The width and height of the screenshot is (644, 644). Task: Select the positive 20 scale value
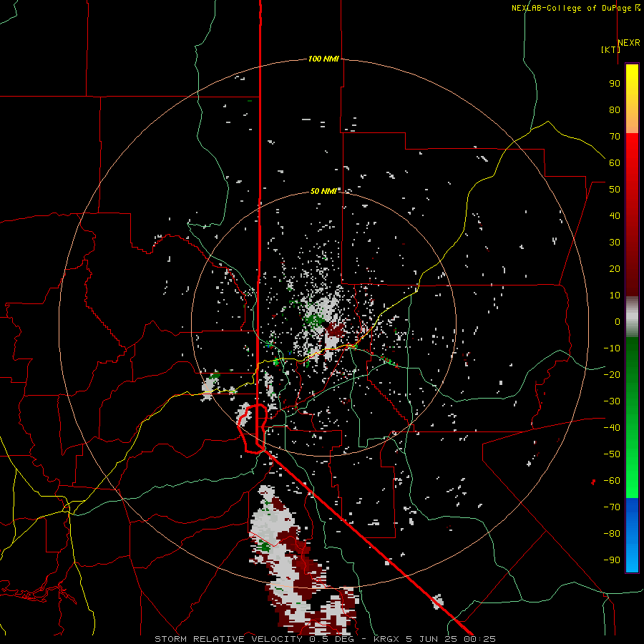point(615,268)
